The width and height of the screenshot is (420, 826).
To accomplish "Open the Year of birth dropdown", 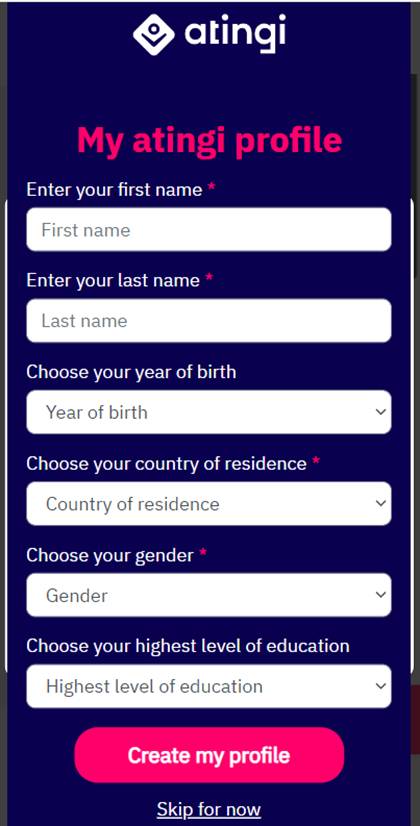I will tap(209, 412).
